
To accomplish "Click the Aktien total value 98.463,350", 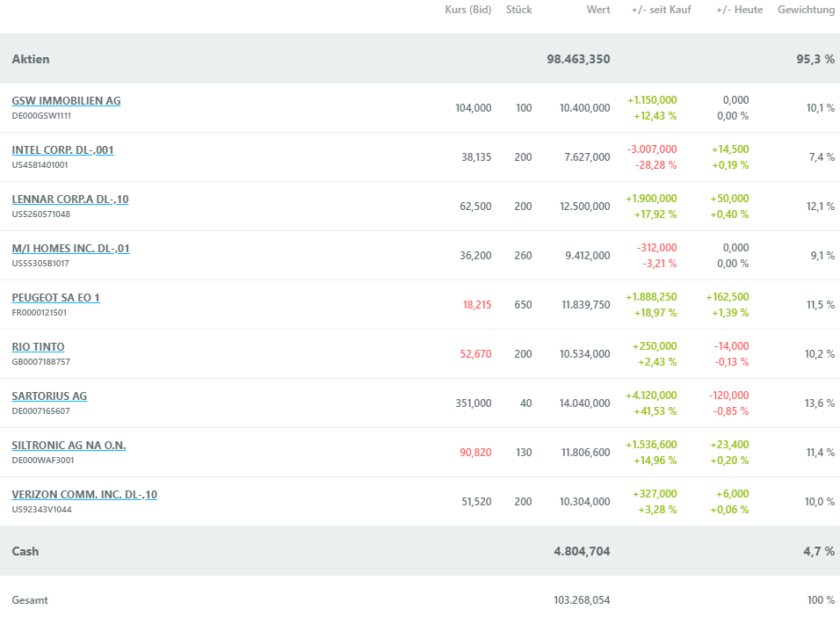I will pyautogui.click(x=578, y=59).
